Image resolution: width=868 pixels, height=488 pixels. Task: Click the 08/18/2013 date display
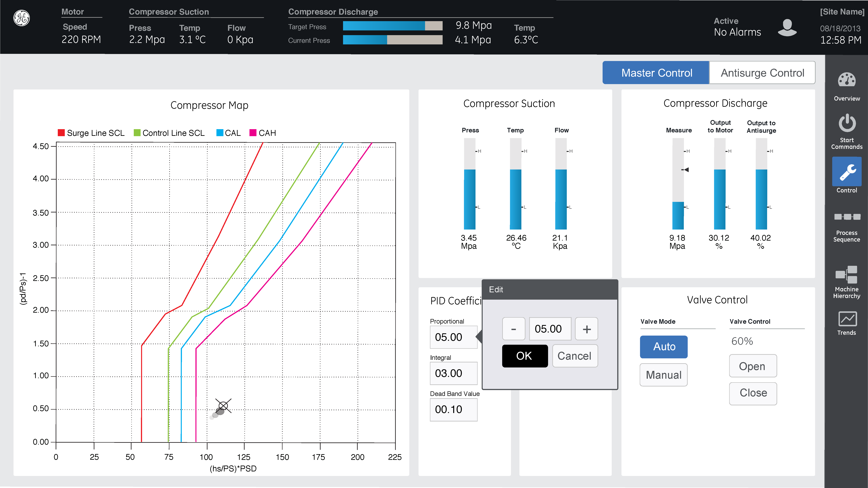(840, 28)
